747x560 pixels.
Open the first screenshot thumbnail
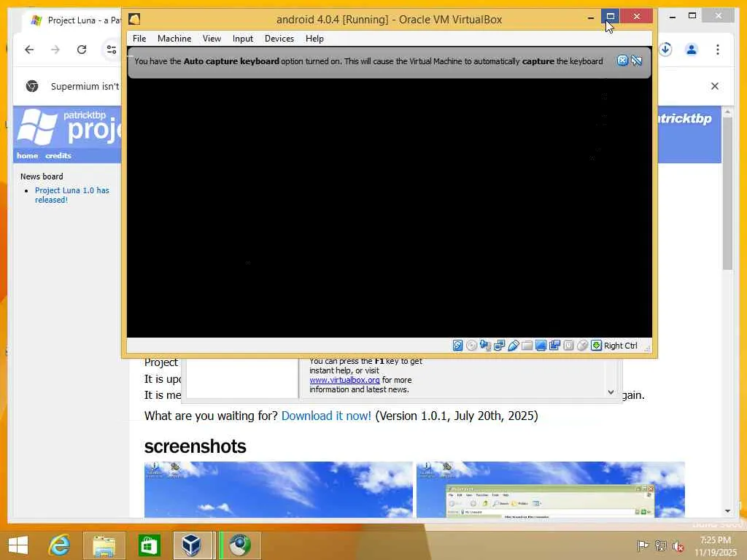[x=278, y=489]
